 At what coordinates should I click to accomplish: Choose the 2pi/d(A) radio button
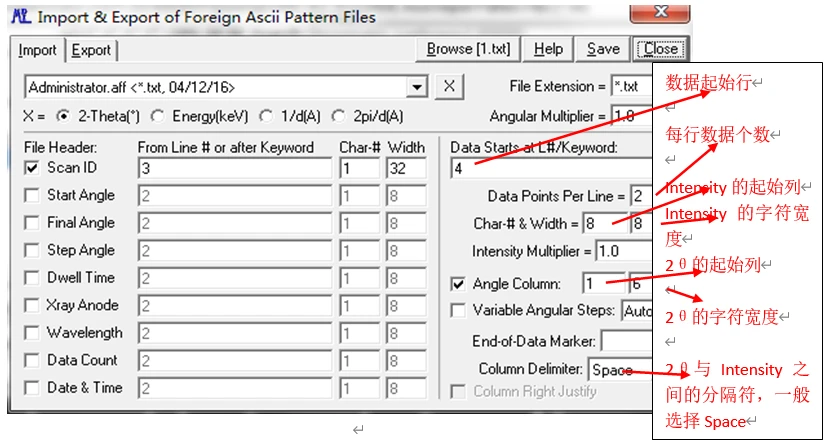(338, 116)
